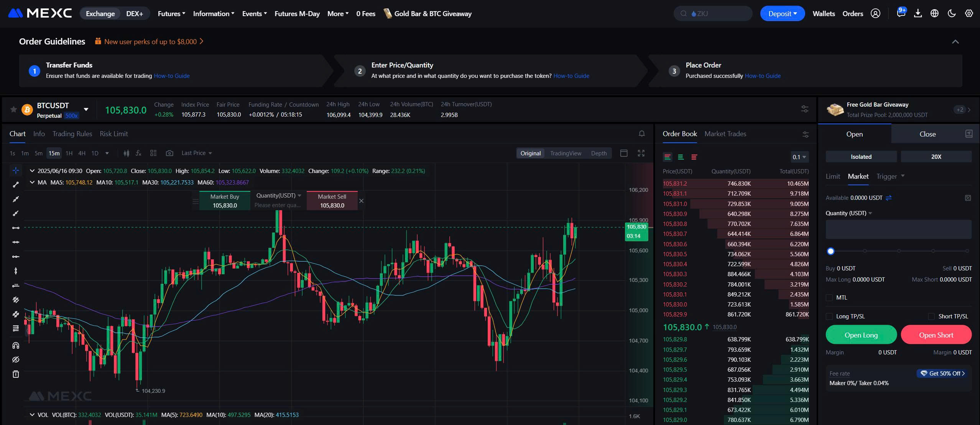Switch chart to Depth view
This screenshot has height=425, width=980.
click(x=599, y=153)
